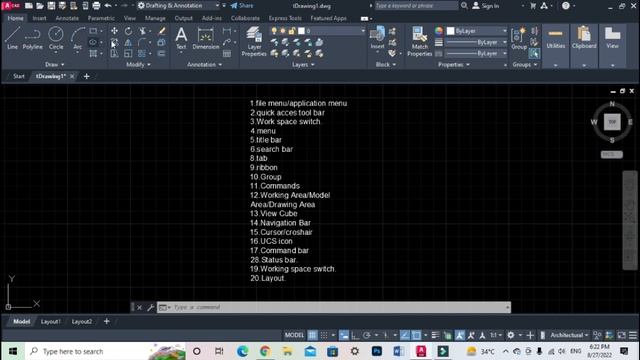Image resolution: width=640 pixels, height=360 pixels.
Task: Select the Polyline tool
Action: 32,38
